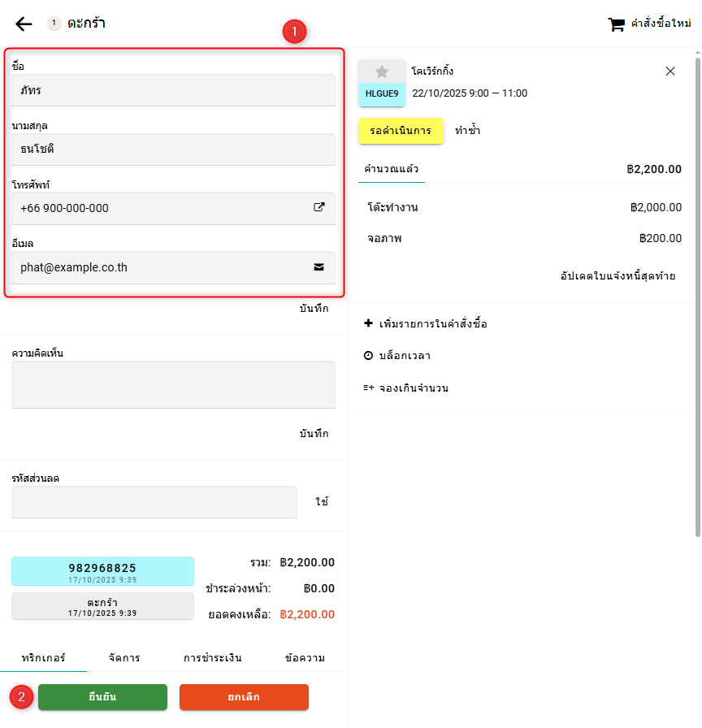Click the yellow รอดำเนินการ status button
The width and height of the screenshot is (702, 728).
click(401, 131)
